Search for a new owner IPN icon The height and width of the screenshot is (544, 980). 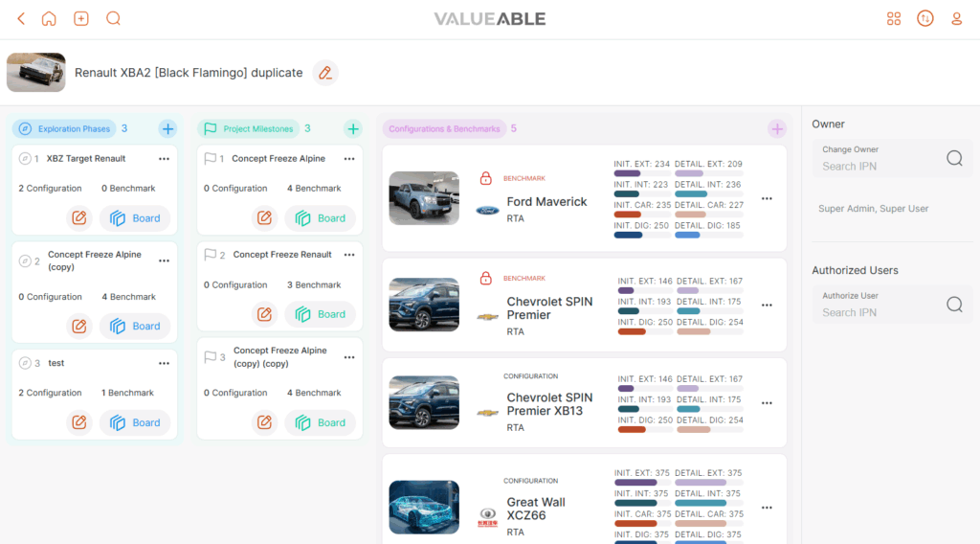[x=954, y=158]
